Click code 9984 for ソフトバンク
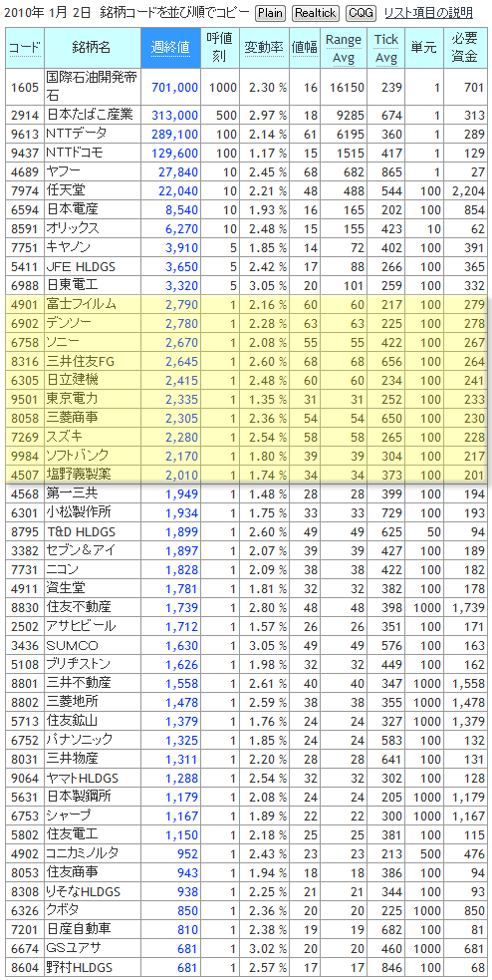This screenshot has height=980, width=492. pyautogui.click(x=25, y=455)
